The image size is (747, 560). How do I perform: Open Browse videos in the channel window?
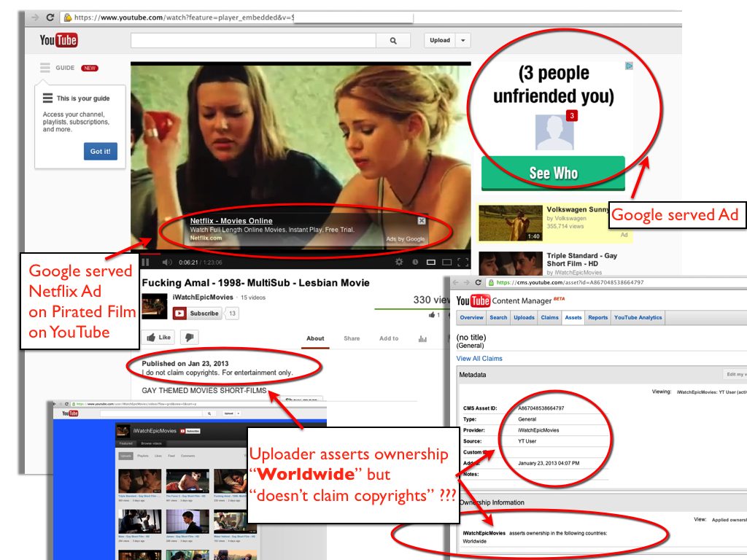pos(151,443)
